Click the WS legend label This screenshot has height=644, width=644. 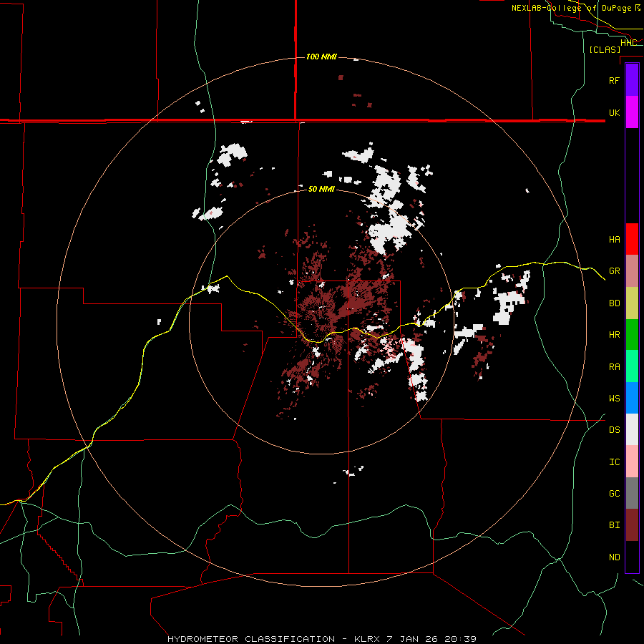tap(614, 399)
